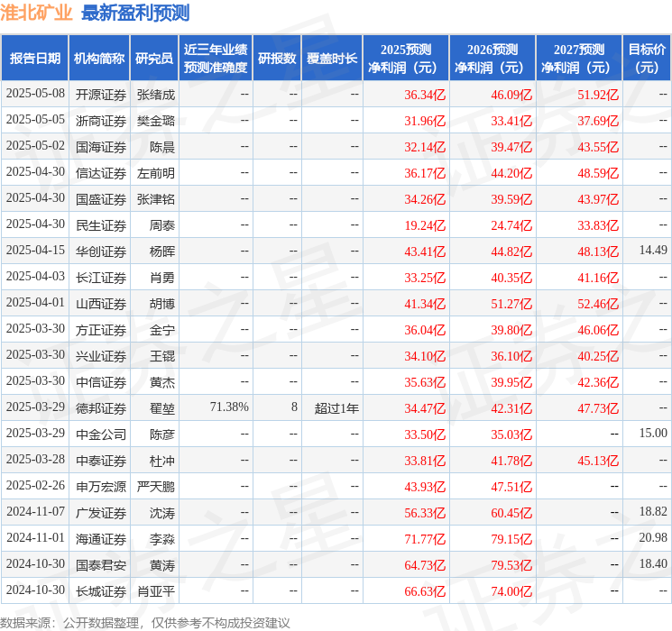Click 信达证券 institution cell
Image resolution: width=672 pixels, height=631 pixels.
101,173
